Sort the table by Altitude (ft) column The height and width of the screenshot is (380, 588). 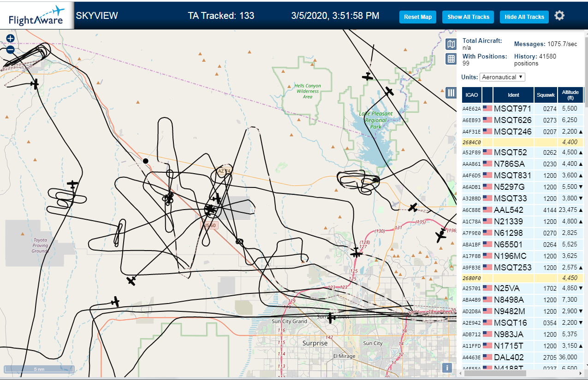[x=570, y=95]
